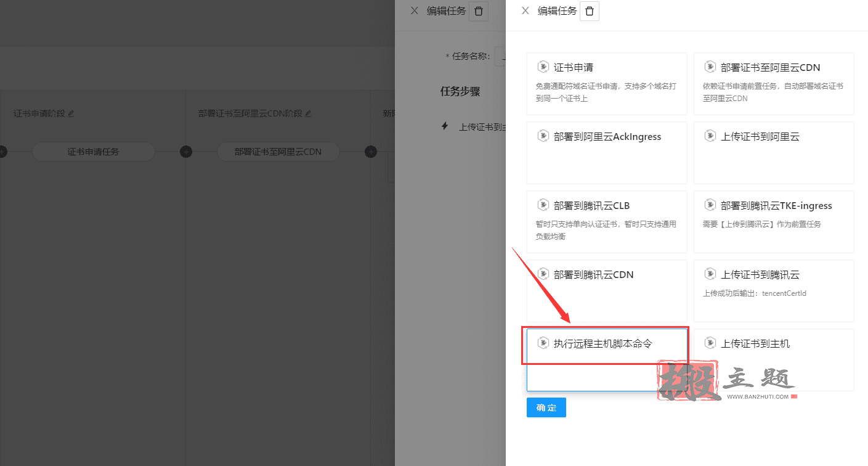Open the 部署证书至阿里云CDN pipeline node
The height and width of the screenshot is (466, 868).
[x=278, y=152]
